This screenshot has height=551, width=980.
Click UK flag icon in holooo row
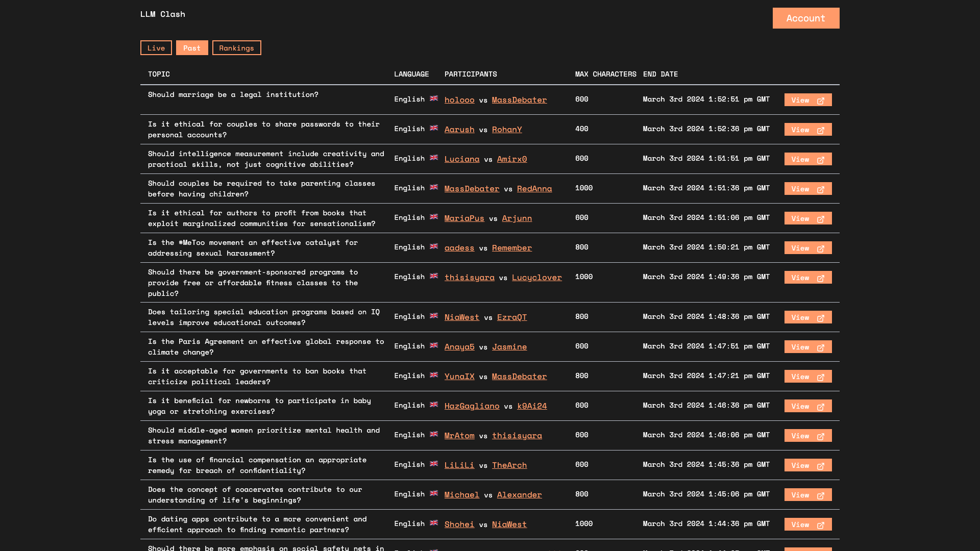pos(434,98)
